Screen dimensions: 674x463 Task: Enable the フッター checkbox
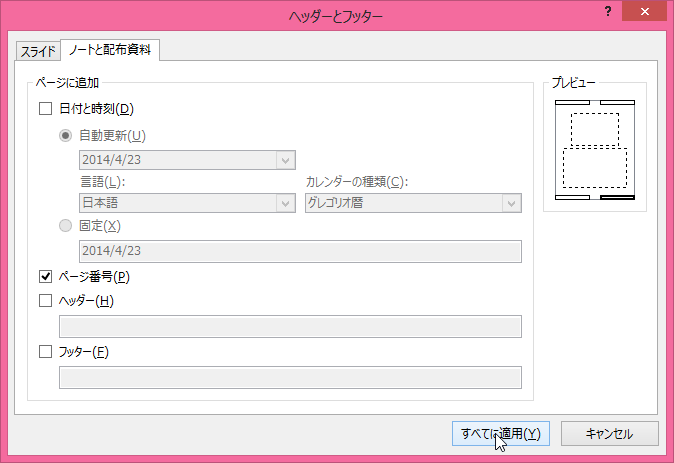44,352
